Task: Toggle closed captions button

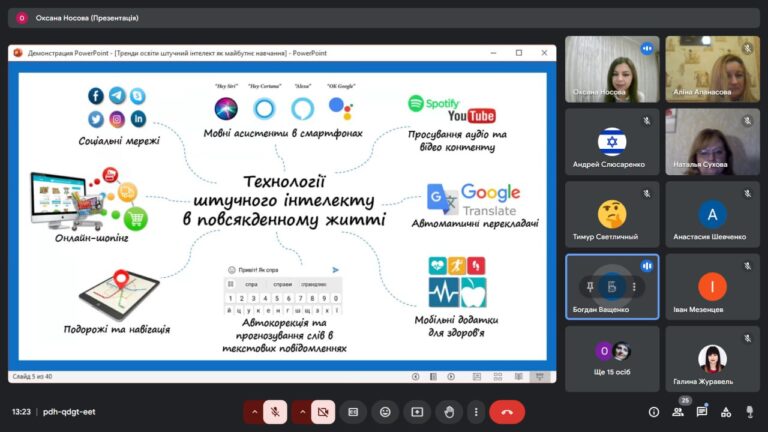Action: [353, 412]
